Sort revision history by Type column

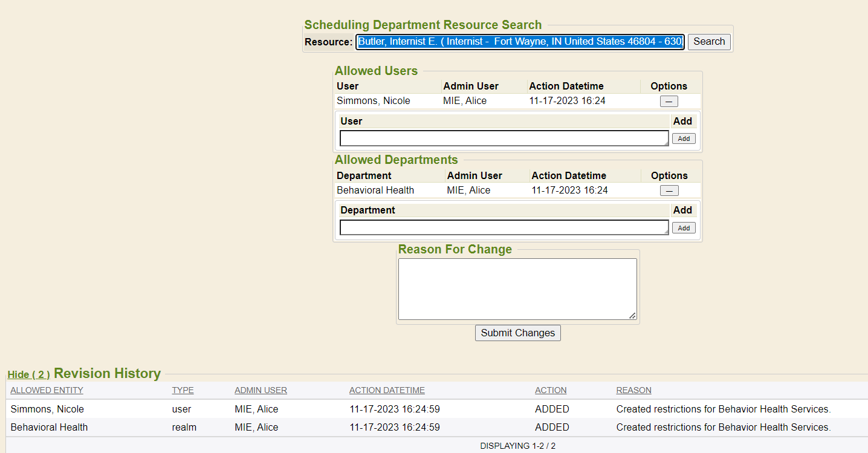pyautogui.click(x=183, y=391)
